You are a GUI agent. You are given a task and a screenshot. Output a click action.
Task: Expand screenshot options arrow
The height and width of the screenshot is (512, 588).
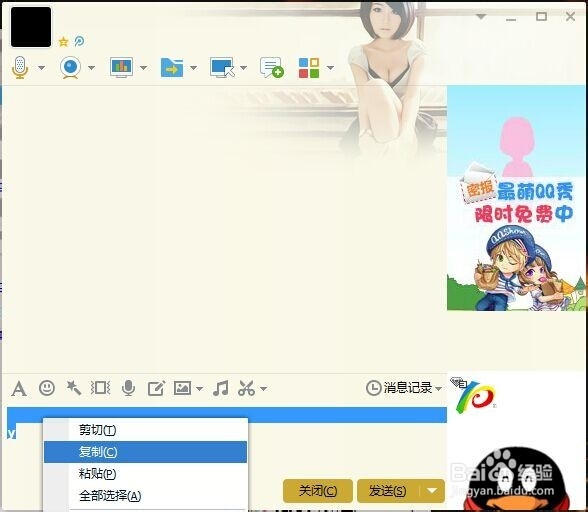point(264,389)
